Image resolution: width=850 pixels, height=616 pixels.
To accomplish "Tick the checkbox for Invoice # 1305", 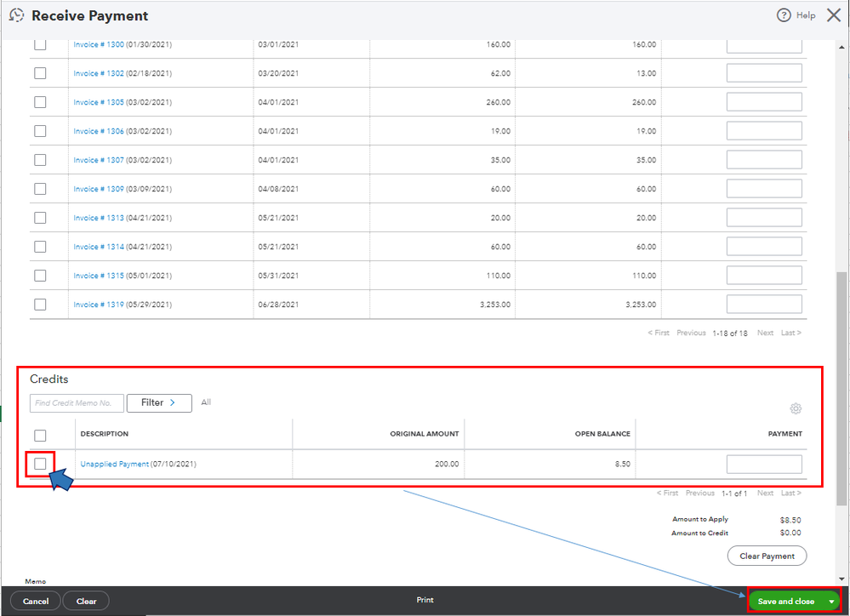I will (x=40, y=102).
